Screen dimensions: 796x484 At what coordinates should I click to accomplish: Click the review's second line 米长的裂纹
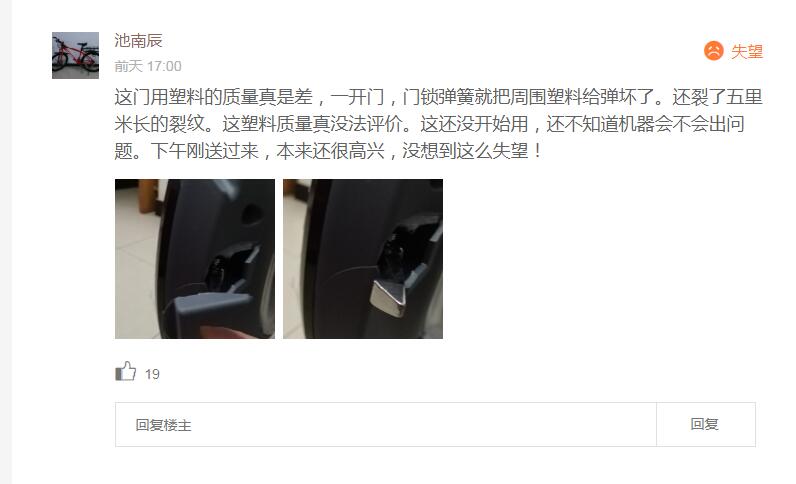pos(429,124)
